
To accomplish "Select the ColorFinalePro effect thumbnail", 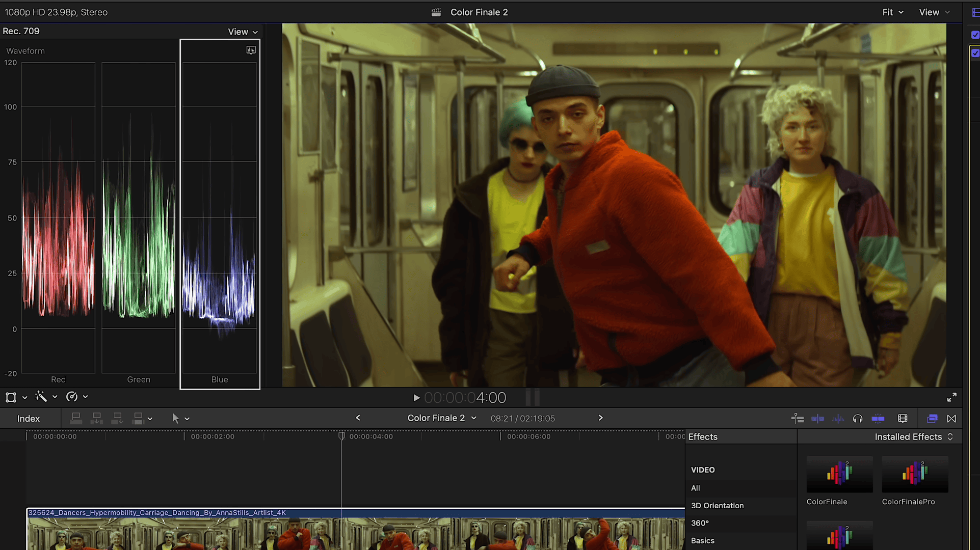I will tap(915, 475).
